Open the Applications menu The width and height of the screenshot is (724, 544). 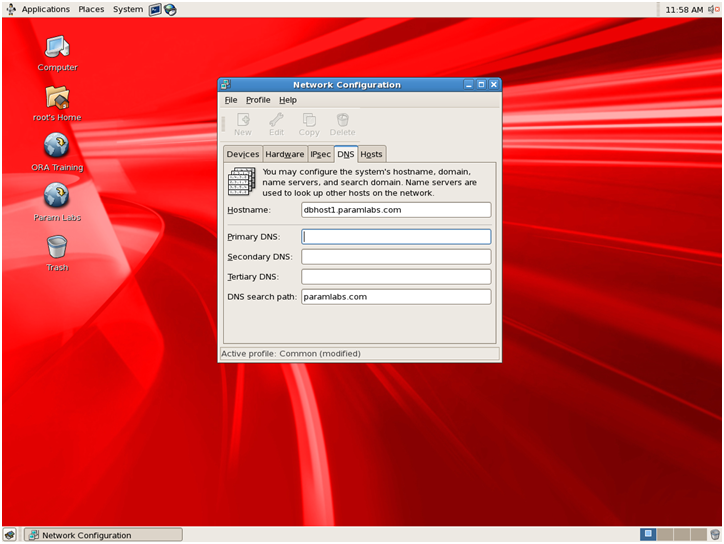45,9
